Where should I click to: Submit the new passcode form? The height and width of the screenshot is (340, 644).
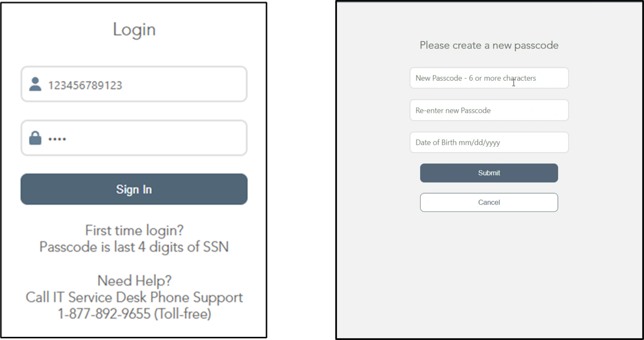[489, 173]
